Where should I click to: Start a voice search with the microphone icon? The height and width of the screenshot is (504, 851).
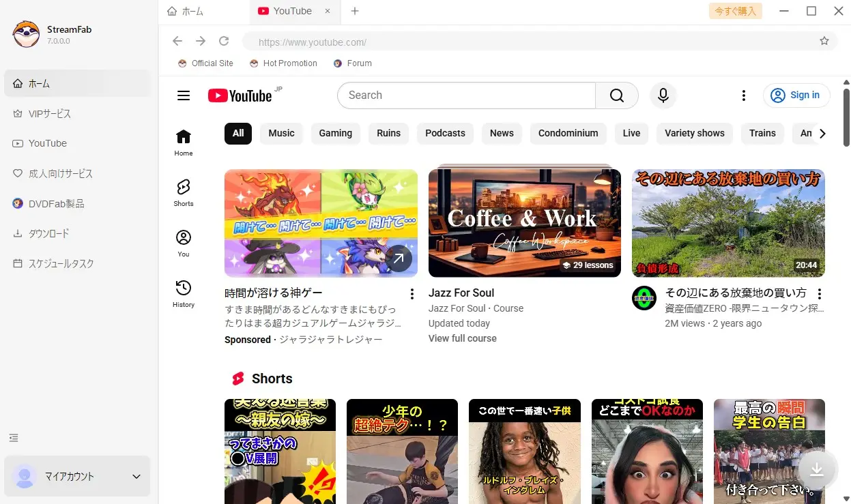pos(662,95)
